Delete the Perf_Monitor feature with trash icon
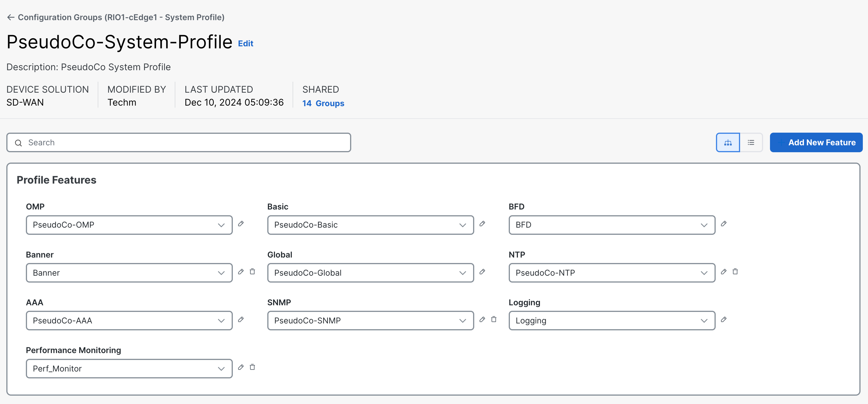This screenshot has width=868, height=404. pyautogui.click(x=252, y=367)
